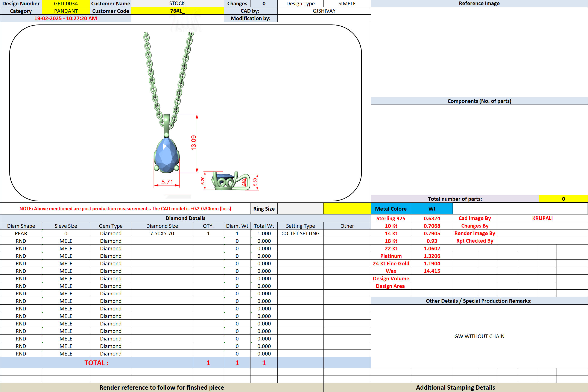Select the GW WITHOUT CHAIN remark
588x392 pixels.
[x=479, y=336]
